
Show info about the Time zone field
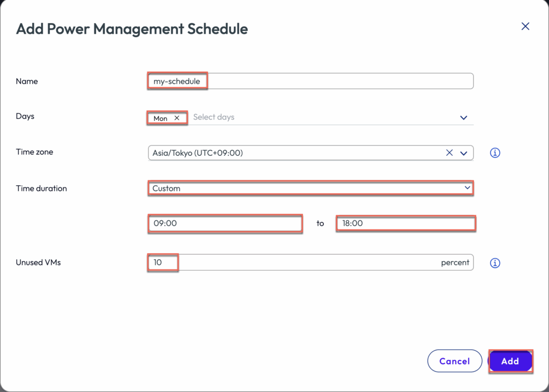[495, 153]
